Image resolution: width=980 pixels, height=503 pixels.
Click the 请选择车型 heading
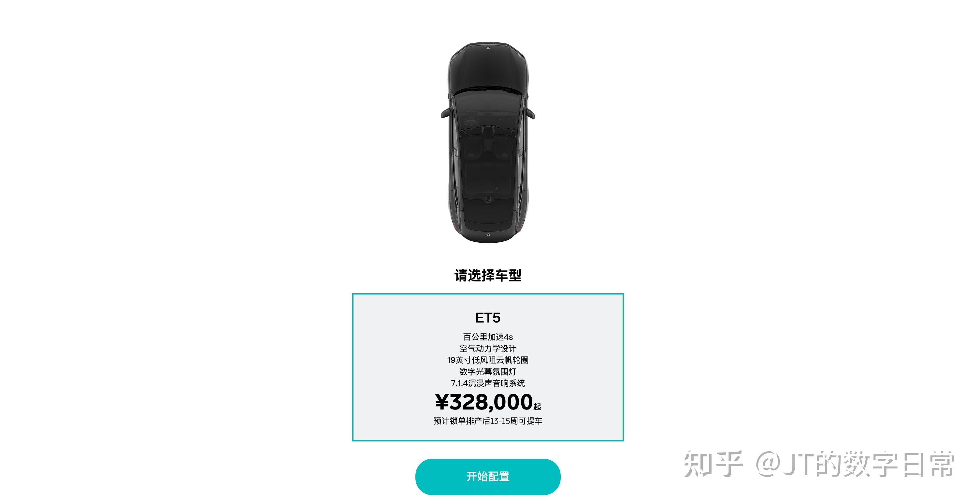[488, 275]
